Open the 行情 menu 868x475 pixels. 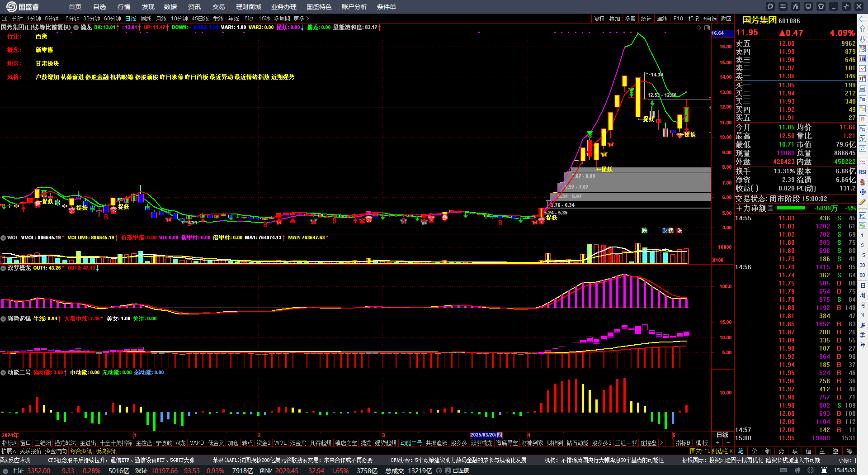pyautogui.click(x=124, y=7)
